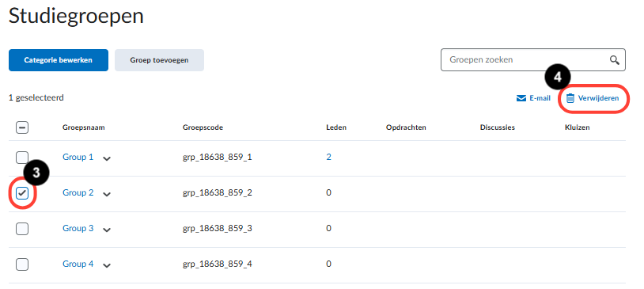Click the E-mail envelope icon

521,98
